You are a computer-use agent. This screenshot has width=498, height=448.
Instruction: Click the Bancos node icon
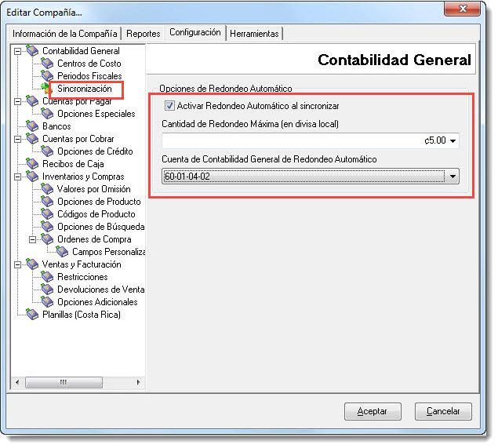pyautogui.click(x=32, y=126)
